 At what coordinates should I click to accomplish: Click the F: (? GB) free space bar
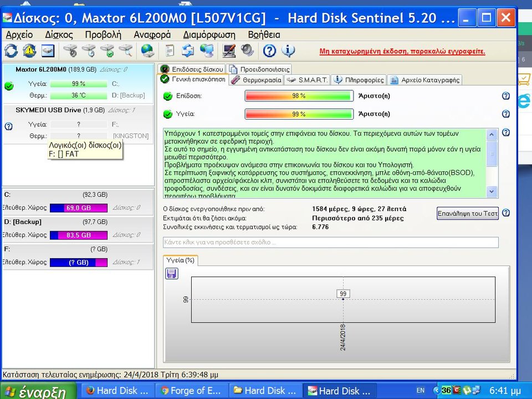coord(79,262)
